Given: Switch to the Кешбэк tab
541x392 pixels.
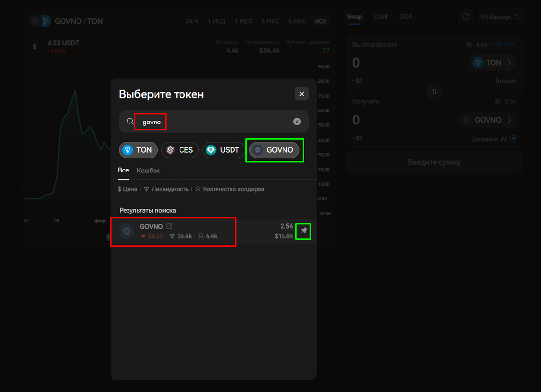Looking at the screenshot, I should [x=148, y=171].
